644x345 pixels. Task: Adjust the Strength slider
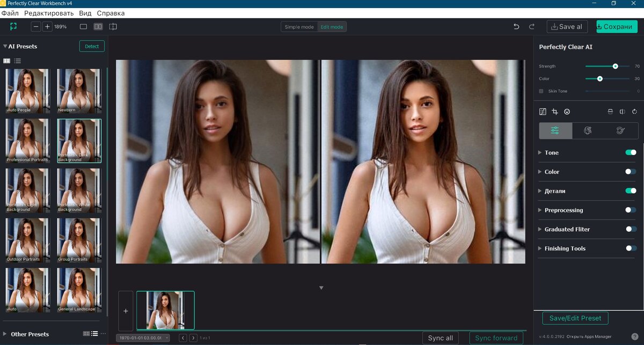coord(608,66)
